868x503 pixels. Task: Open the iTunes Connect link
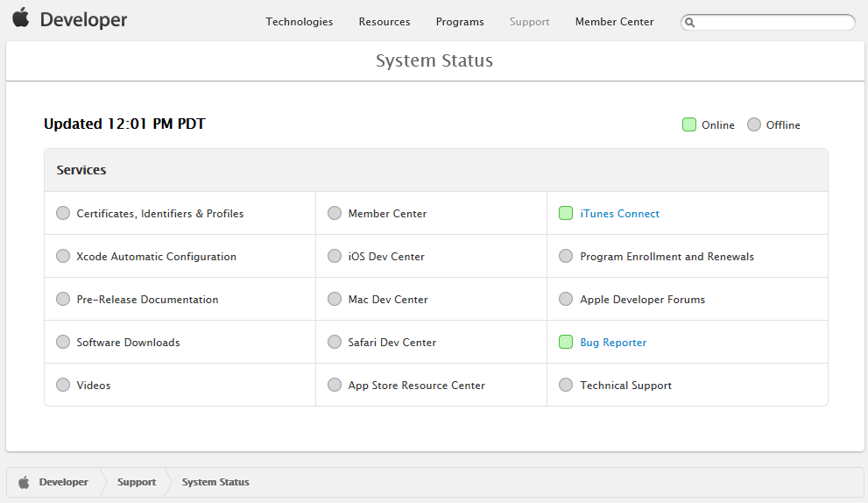pos(619,214)
